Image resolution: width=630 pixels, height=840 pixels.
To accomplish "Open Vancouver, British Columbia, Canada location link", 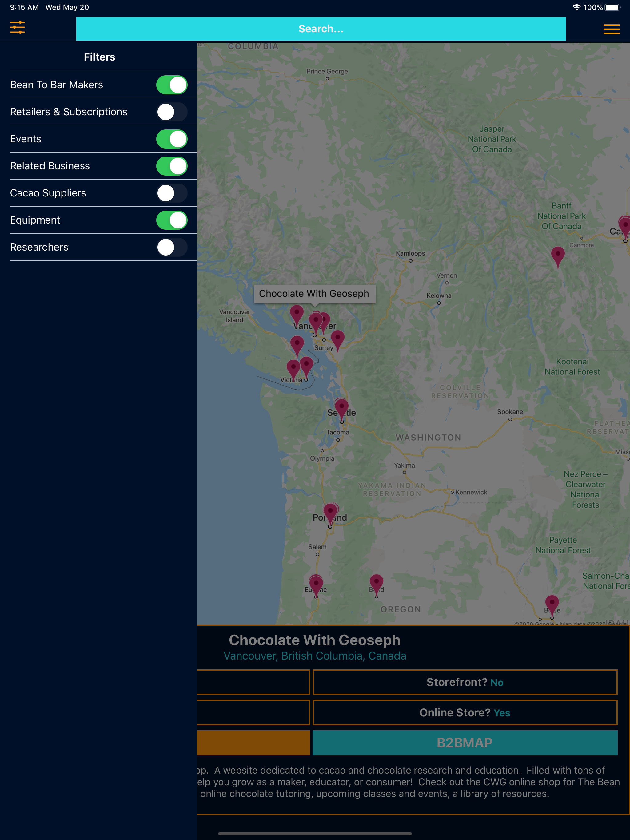I will coord(315,656).
